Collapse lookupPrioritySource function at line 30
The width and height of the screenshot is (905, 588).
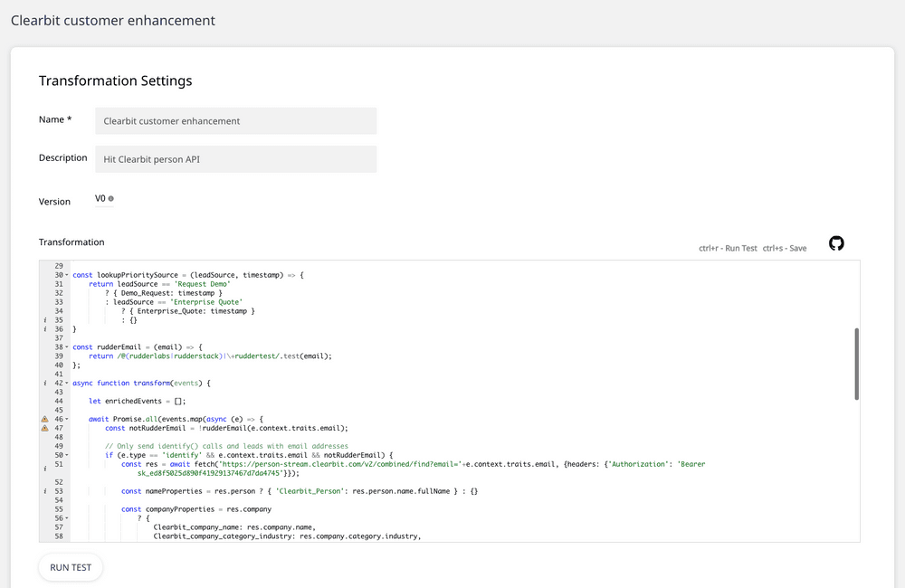coord(67,275)
